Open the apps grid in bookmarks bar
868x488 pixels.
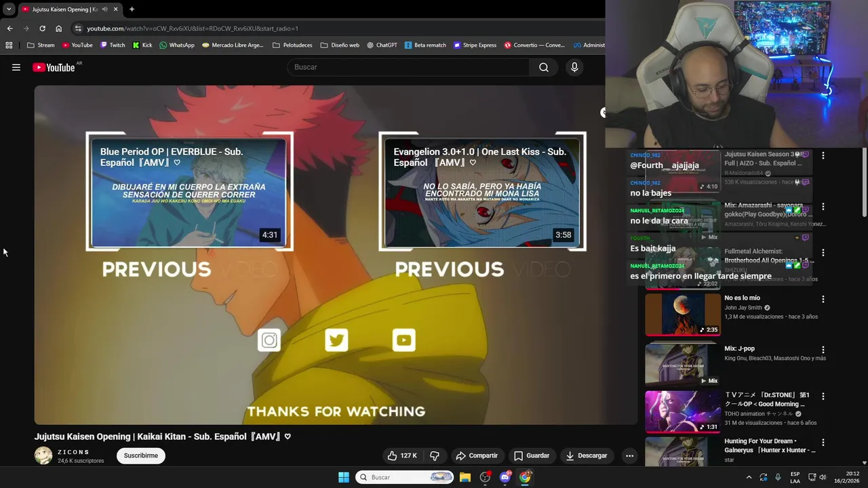point(9,45)
